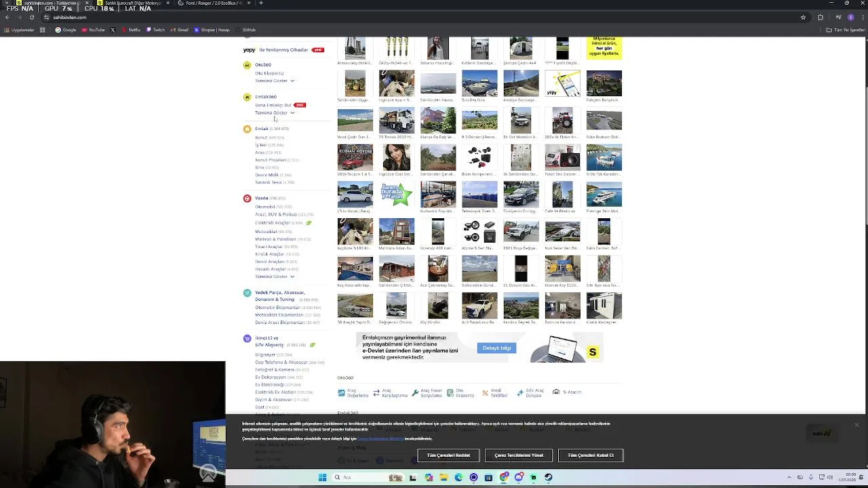Click the Detaylı bilgi button
Viewport: 868px width, 488px height.
497,348
